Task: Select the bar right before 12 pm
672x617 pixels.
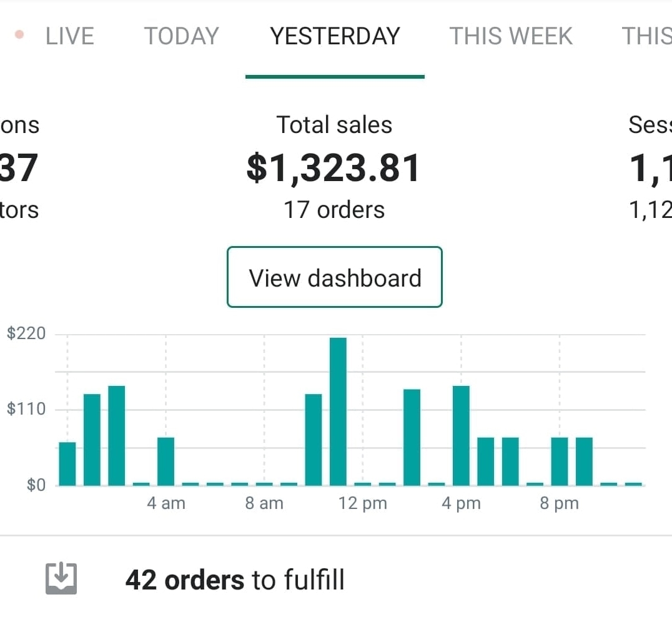Action: click(x=314, y=439)
